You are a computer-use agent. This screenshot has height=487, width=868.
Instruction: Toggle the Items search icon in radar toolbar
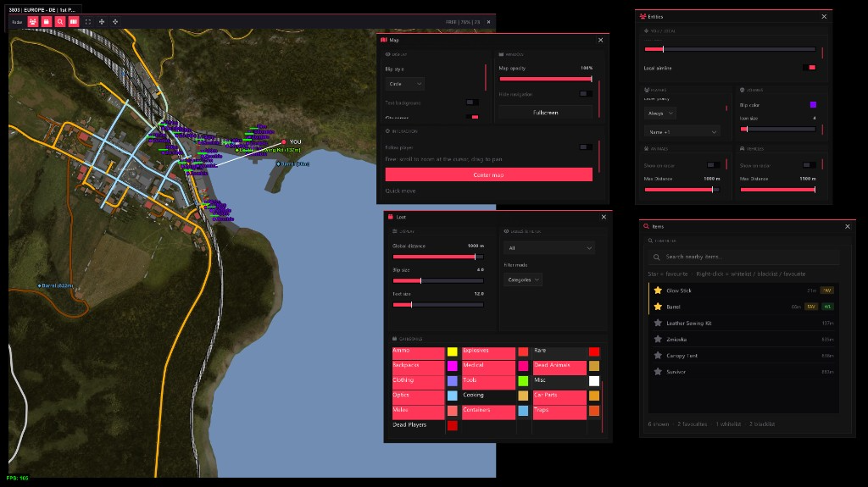(60, 21)
